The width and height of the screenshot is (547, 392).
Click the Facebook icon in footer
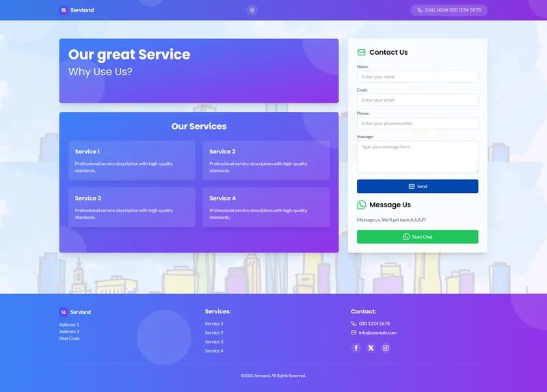tap(356, 348)
